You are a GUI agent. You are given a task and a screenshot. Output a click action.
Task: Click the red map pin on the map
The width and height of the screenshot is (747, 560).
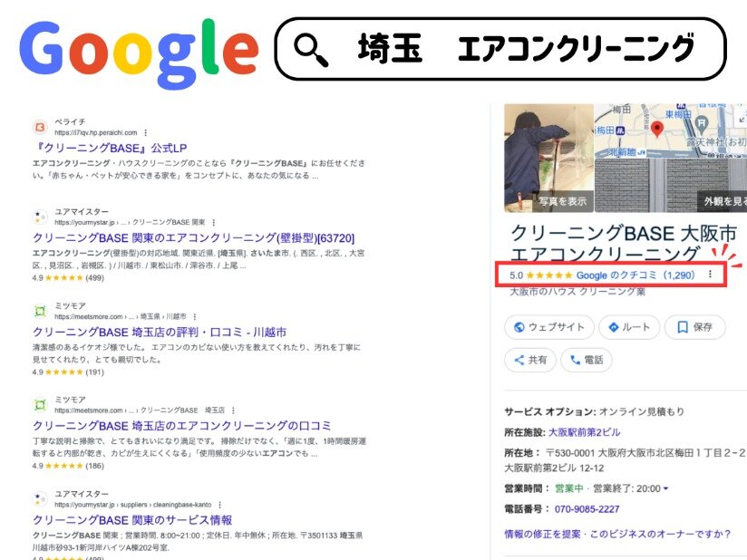(657, 130)
